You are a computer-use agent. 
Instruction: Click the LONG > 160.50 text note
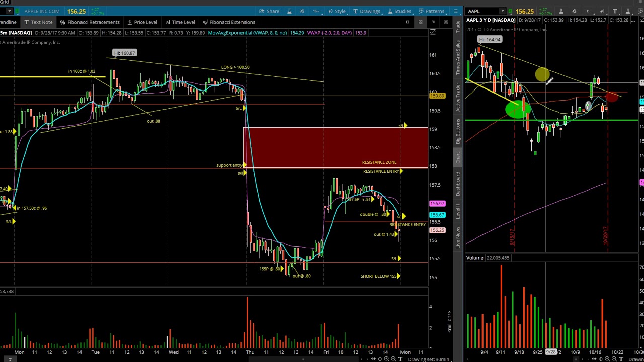pyautogui.click(x=235, y=67)
